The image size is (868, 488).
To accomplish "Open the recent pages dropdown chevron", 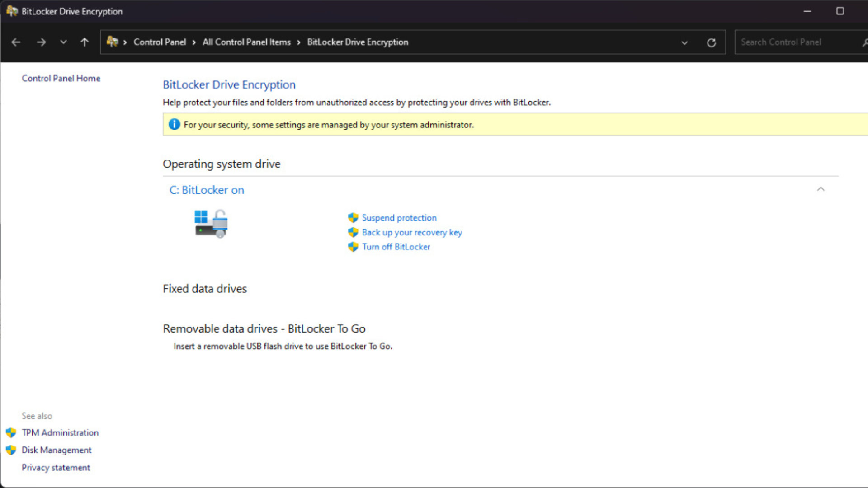I will (x=63, y=42).
